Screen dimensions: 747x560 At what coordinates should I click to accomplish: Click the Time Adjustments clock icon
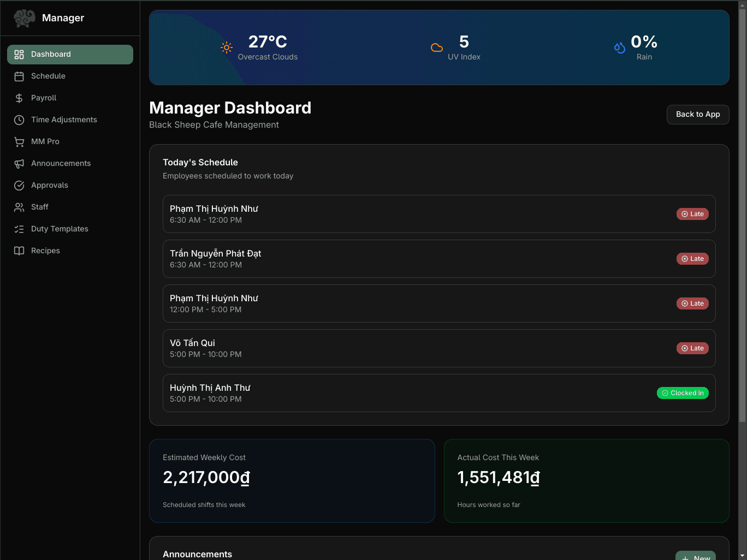(x=19, y=120)
